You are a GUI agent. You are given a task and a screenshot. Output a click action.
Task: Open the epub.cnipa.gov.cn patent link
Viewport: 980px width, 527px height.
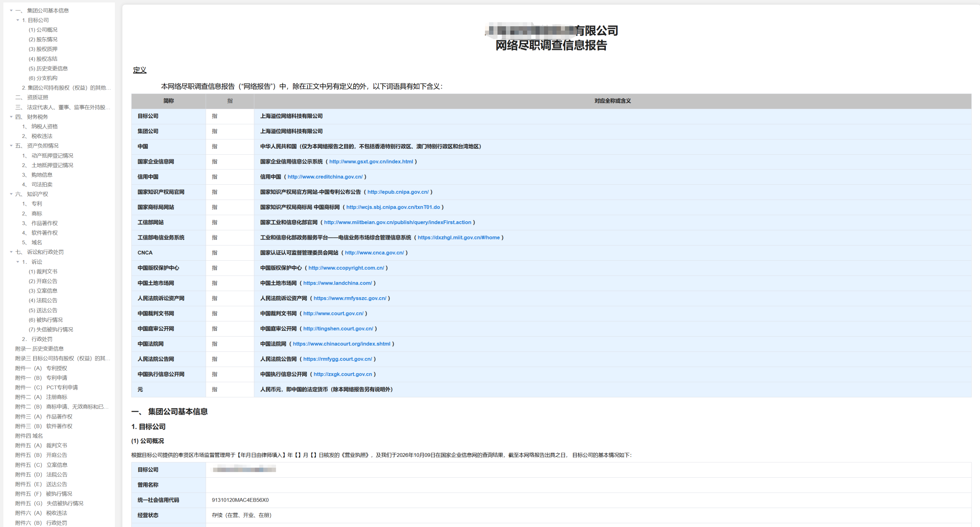pyautogui.click(x=398, y=192)
